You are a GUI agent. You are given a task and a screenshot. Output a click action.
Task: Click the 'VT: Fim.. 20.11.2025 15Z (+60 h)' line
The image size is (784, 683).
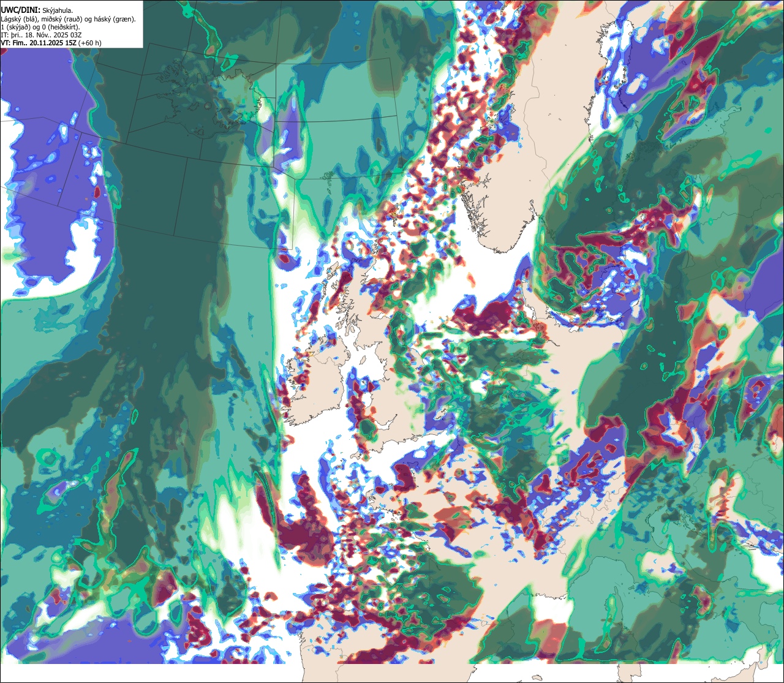click(x=51, y=43)
